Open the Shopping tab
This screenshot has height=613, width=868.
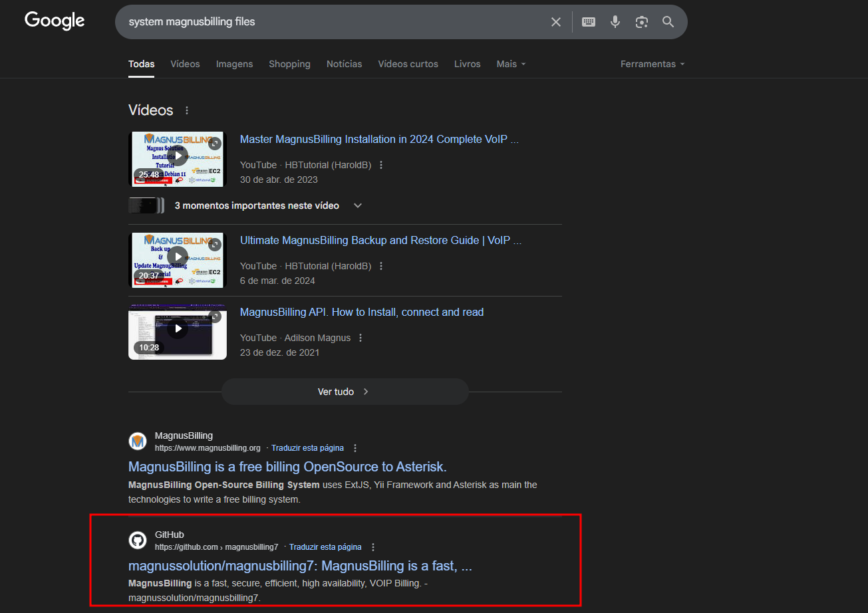(x=289, y=64)
